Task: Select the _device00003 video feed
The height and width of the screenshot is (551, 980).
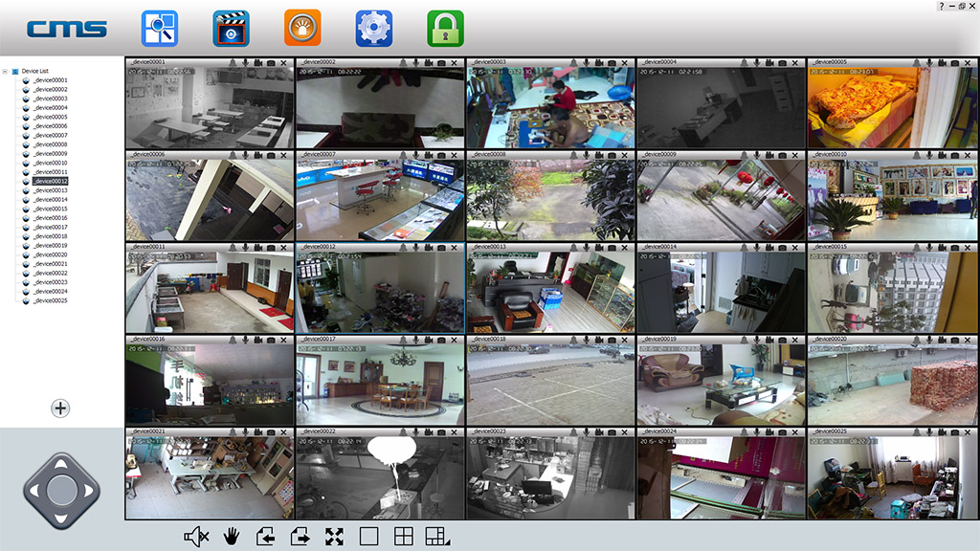Action: coord(550,107)
